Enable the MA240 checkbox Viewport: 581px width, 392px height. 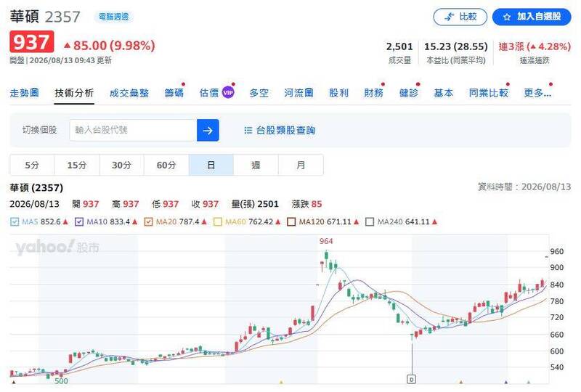(x=370, y=222)
